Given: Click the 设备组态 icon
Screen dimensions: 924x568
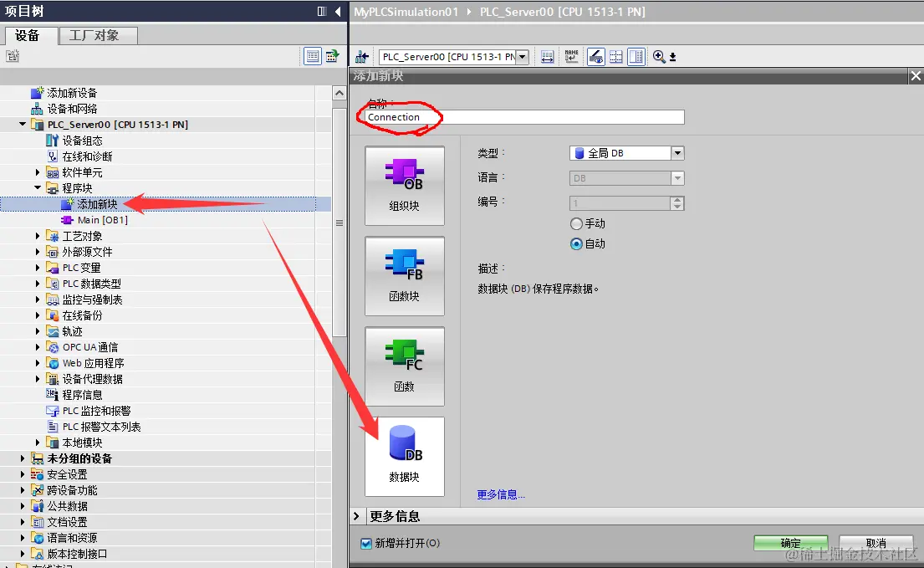Looking at the screenshot, I should [x=53, y=141].
